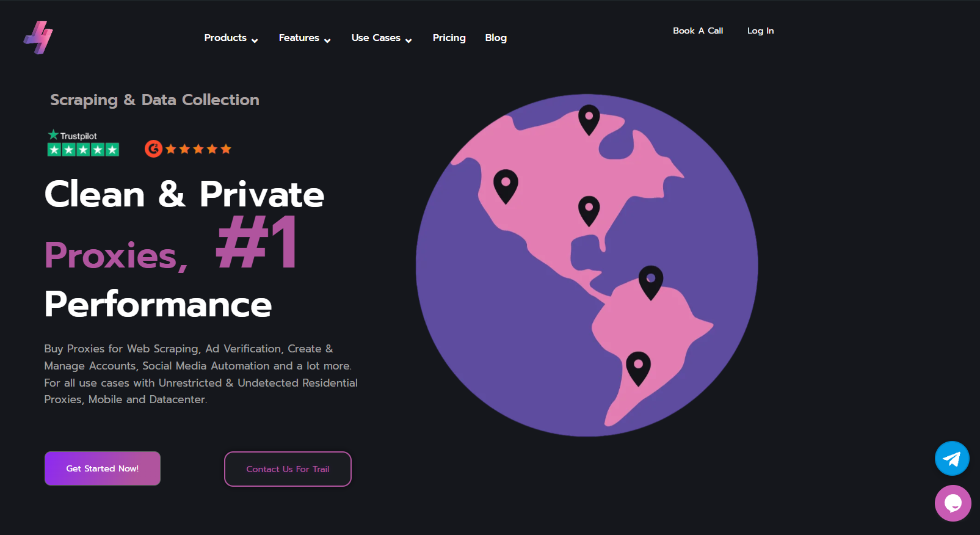Open the Features menu
The image size is (980, 535).
299,38
